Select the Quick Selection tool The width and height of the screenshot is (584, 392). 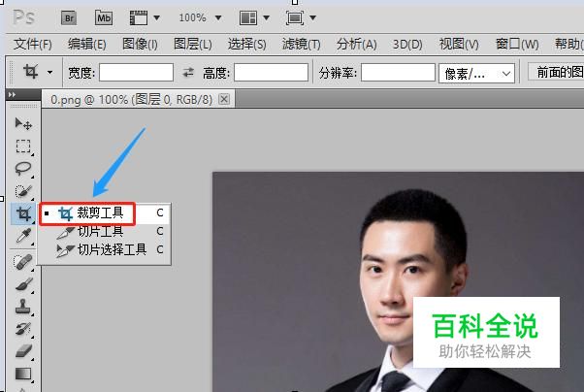pyautogui.click(x=23, y=191)
